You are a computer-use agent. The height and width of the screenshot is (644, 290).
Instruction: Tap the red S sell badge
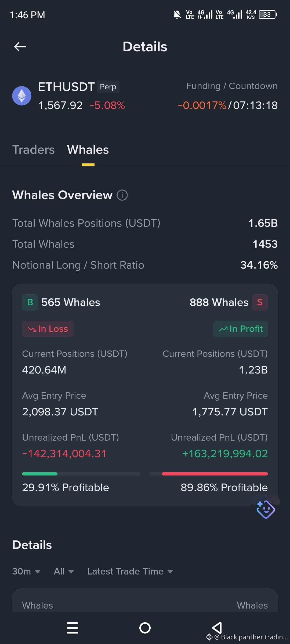(260, 302)
